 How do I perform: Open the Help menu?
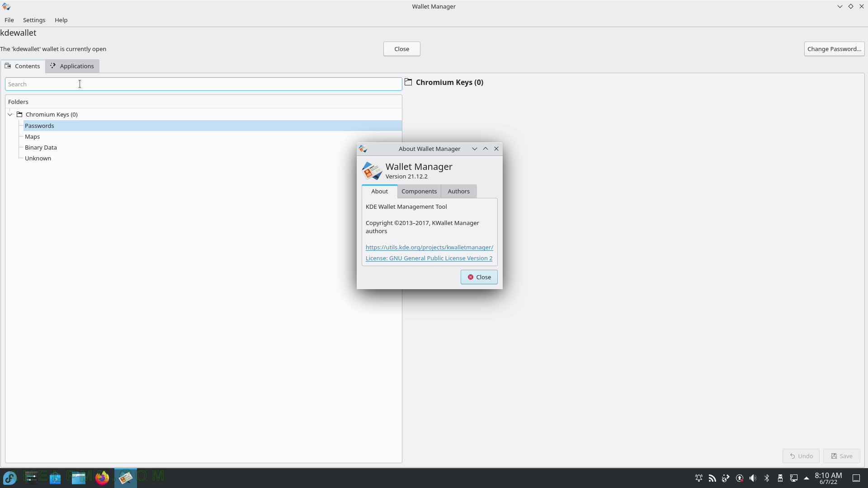tap(61, 20)
